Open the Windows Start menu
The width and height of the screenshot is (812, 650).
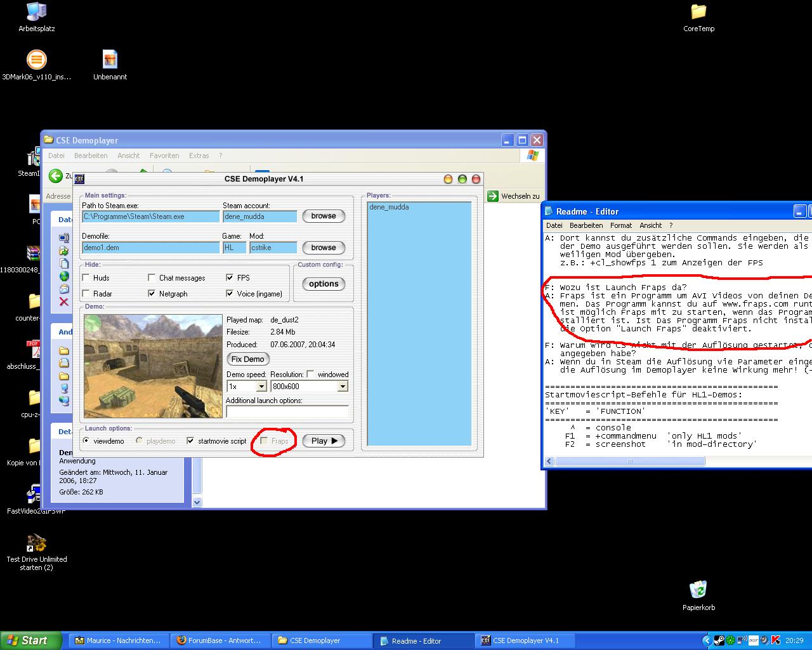pos(31,640)
